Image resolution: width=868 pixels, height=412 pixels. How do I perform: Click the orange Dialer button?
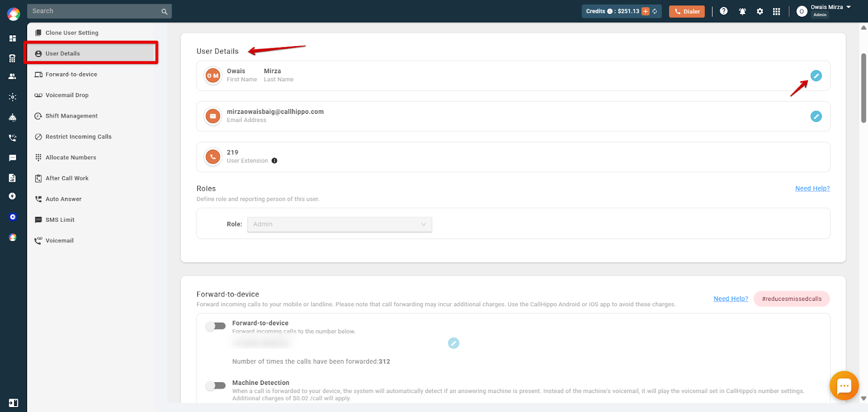pos(687,11)
